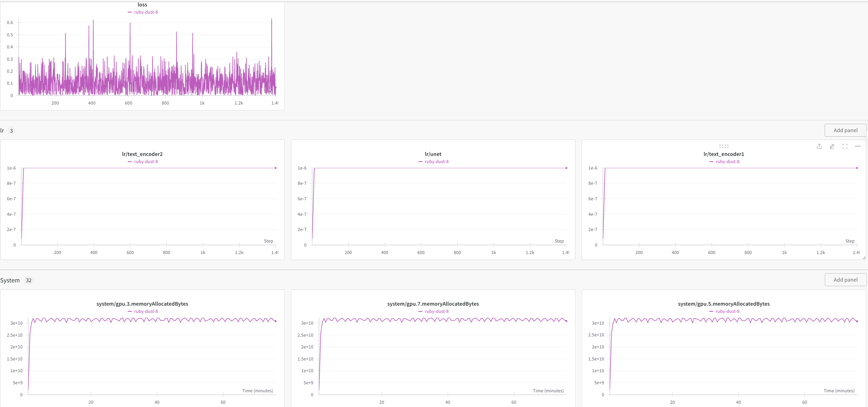
Task: Click the lr/unet chart title
Action: click(433, 154)
